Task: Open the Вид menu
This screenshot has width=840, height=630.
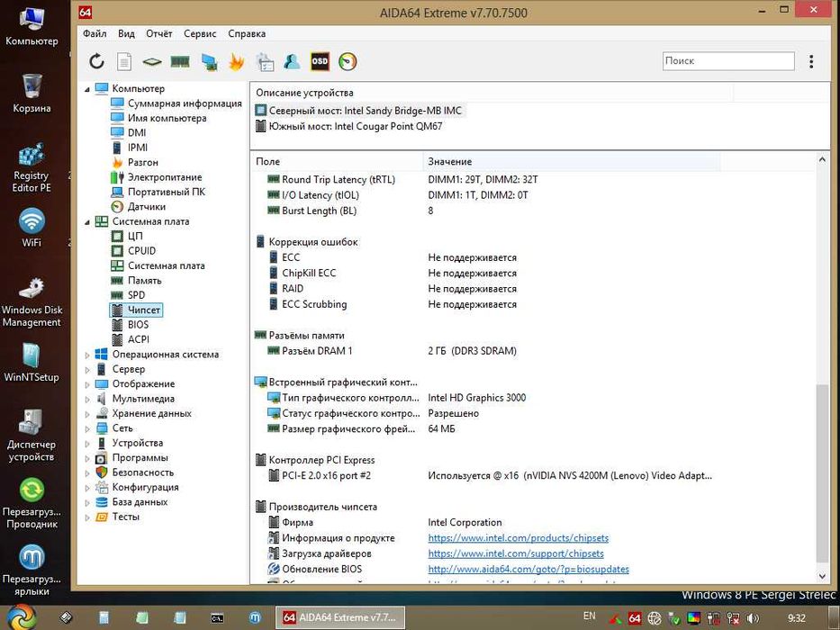Action: [x=126, y=33]
